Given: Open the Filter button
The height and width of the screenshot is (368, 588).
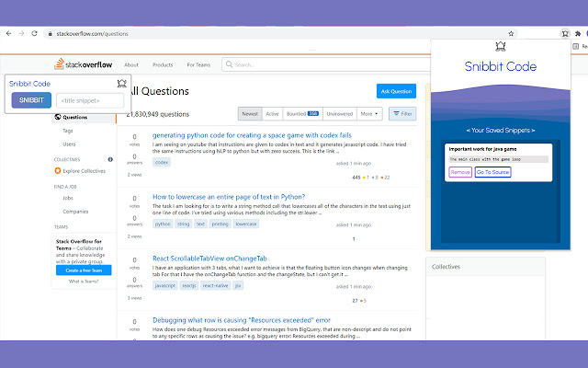Looking at the screenshot, I should [x=402, y=113].
